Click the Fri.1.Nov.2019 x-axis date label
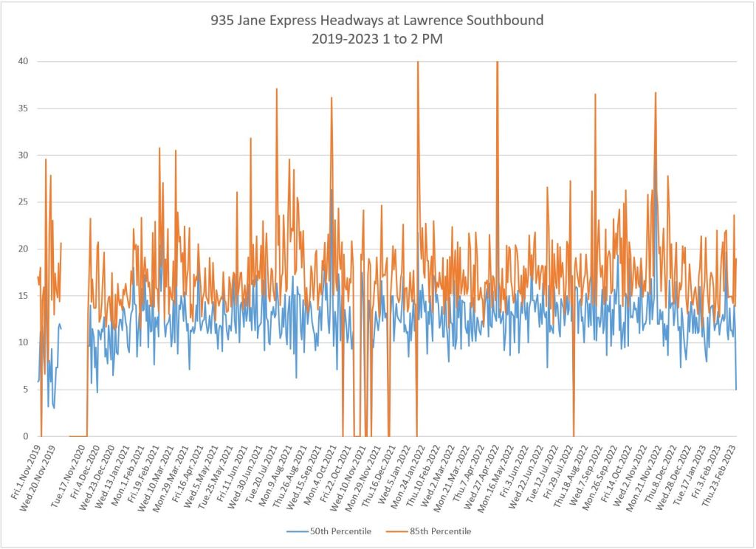The height and width of the screenshot is (549, 756). tap(27, 472)
